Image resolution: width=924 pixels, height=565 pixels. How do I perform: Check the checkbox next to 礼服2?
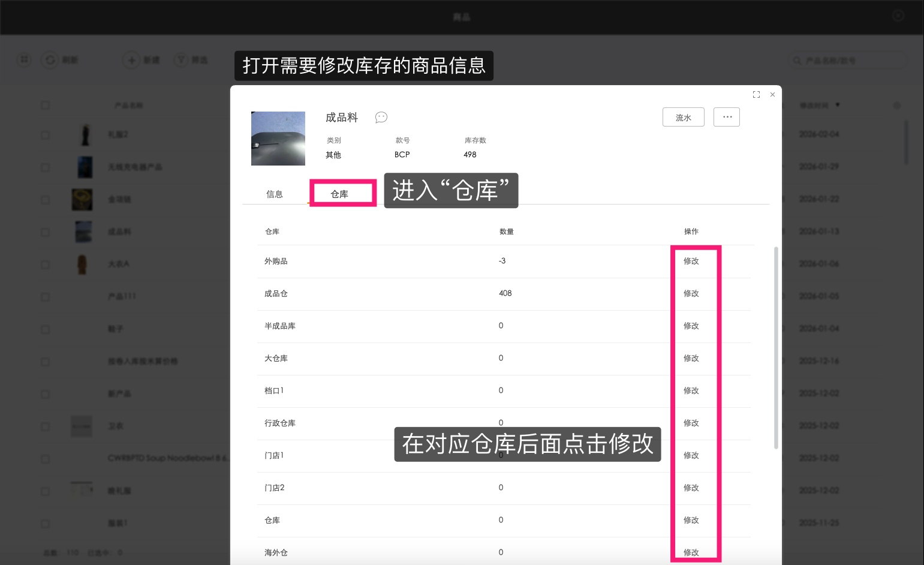pyautogui.click(x=45, y=134)
